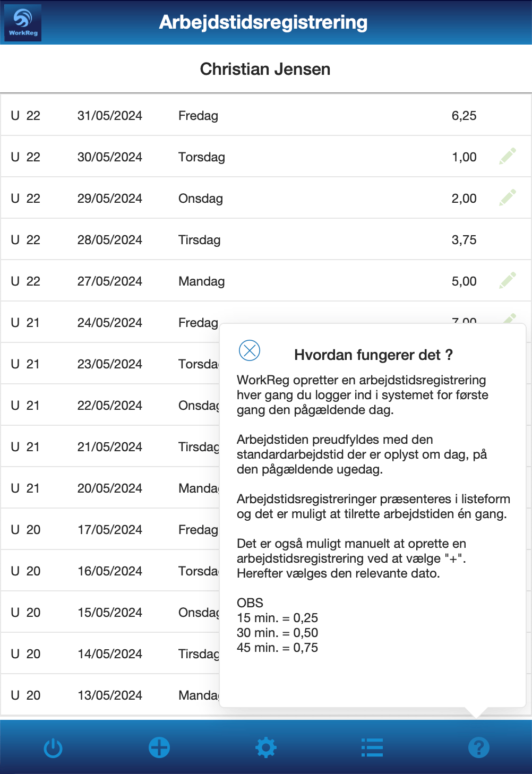532x774 pixels.
Task: Click the WorkReg logo icon
Action: tap(23, 23)
